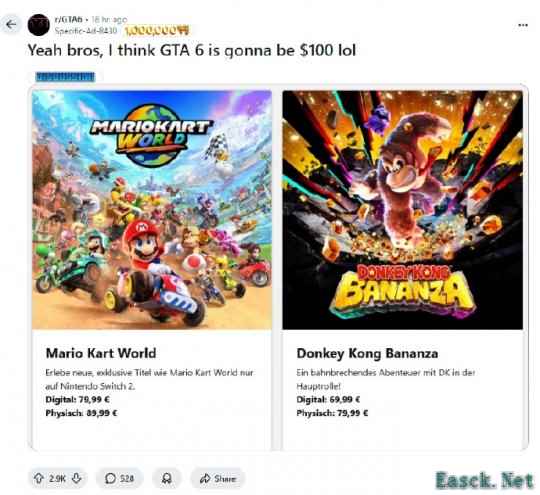
Task: Click the 2.9K vote count
Action: pyautogui.click(x=57, y=478)
